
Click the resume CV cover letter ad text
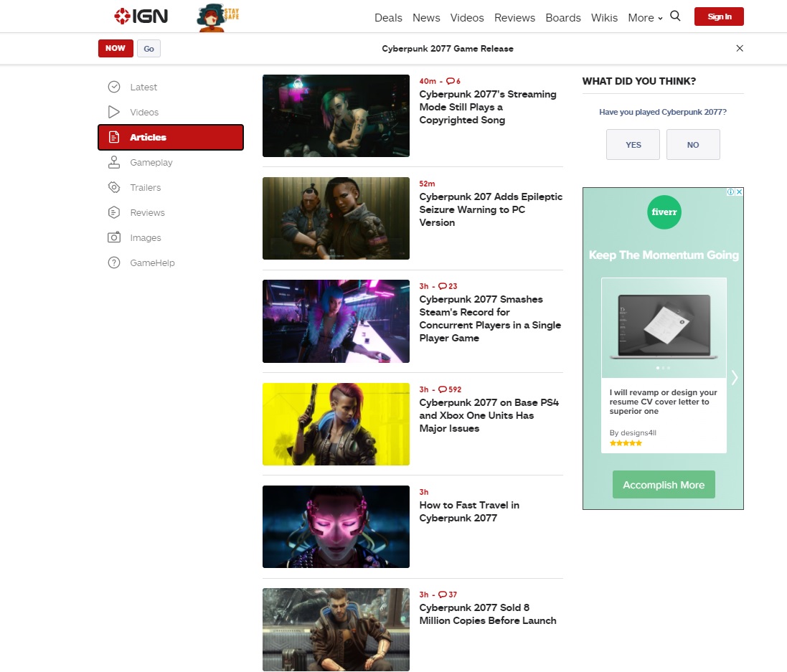pos(663,402)
